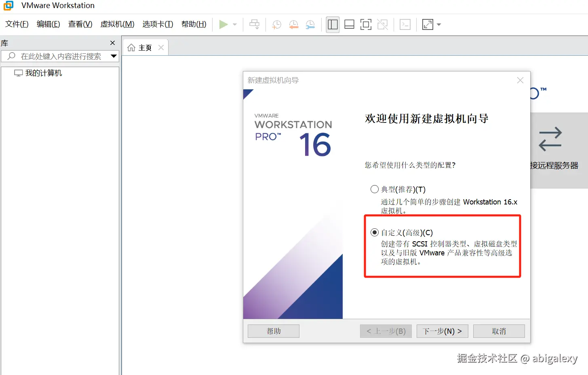Select 我的计算机 in the library tree
588x375 pixels.
[43, 73]
